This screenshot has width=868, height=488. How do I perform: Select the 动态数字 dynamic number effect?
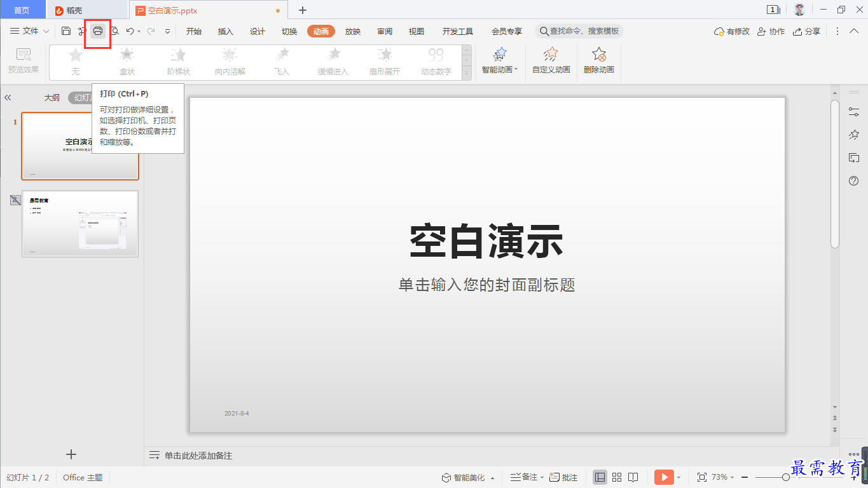[436, 62]
